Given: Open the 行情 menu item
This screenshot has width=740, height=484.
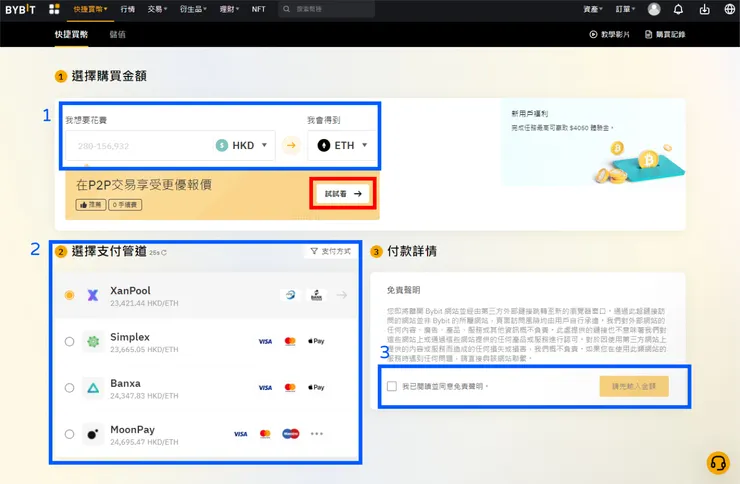Looking at the screenshot, I should 127,9.
